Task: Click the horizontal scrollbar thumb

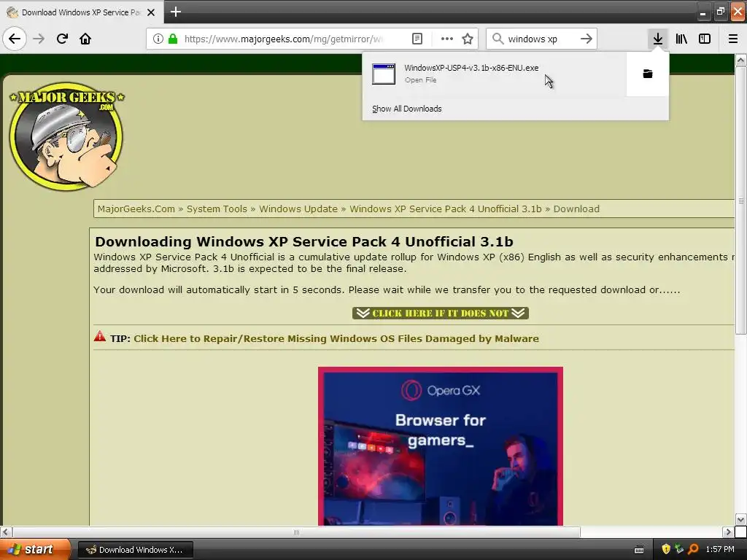Action: click(296, 532)
